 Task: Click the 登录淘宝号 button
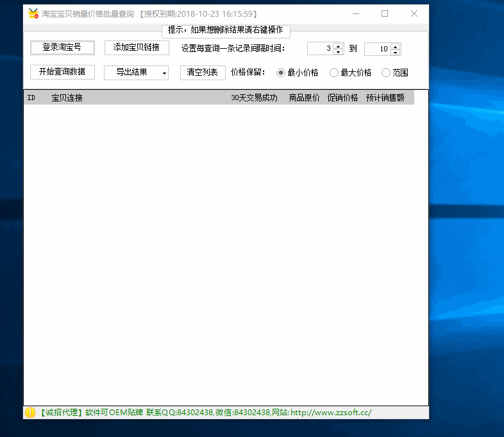pyautogui.click(x=62, y=47)
